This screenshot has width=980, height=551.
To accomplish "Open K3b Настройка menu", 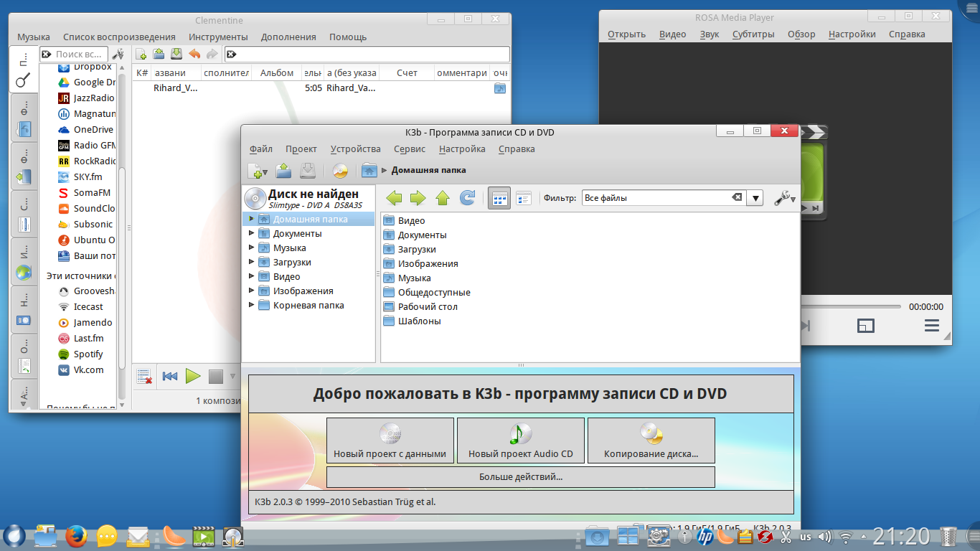I will 463,149.
